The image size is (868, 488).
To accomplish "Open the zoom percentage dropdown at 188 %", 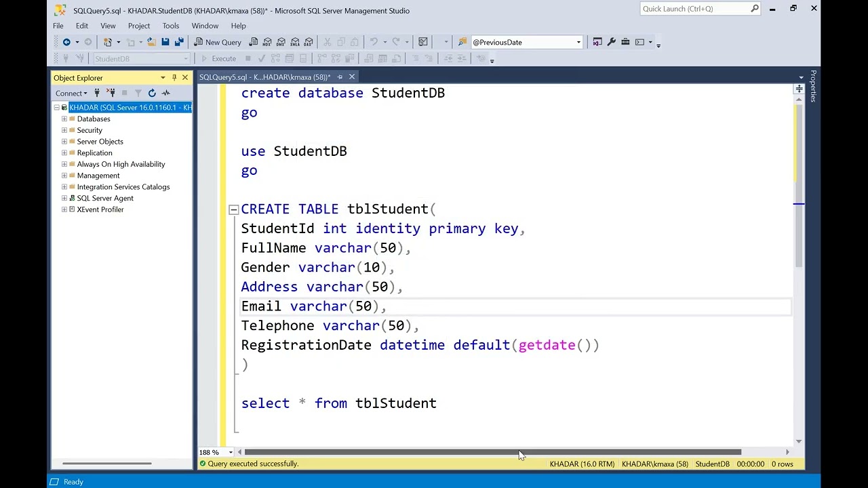I will tap(231, 452).
